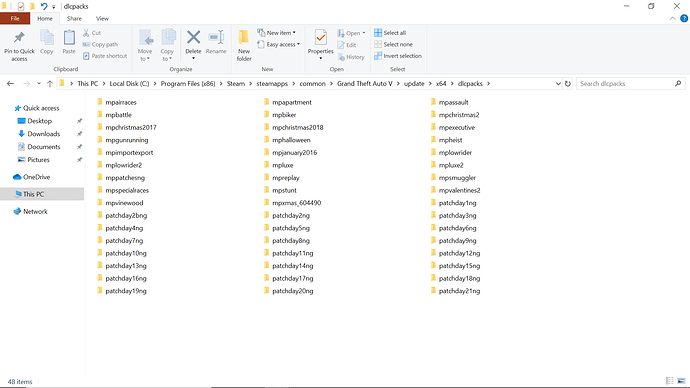Click the Cut scissors icon
690x388 pixels.
(86, 33)
